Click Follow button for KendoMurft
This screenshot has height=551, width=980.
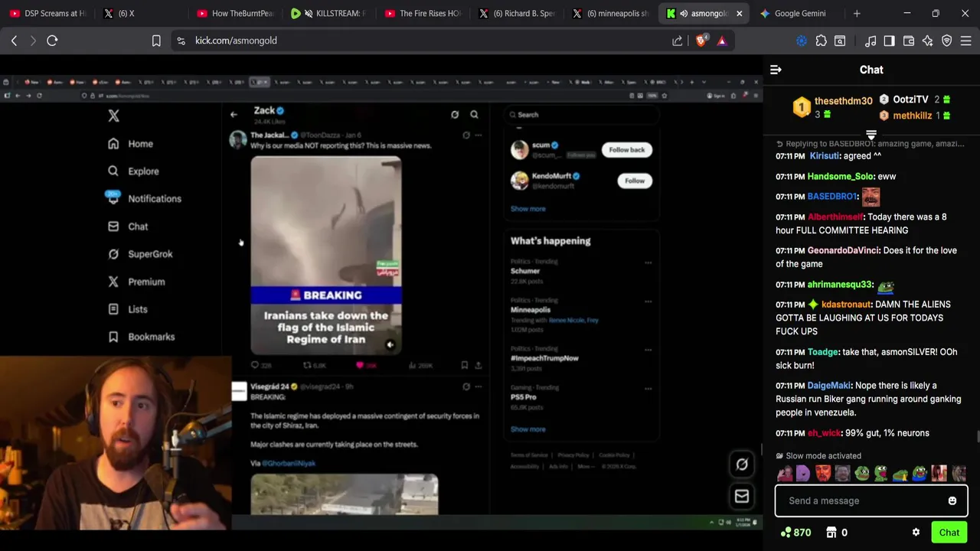(x=635, y=181)
